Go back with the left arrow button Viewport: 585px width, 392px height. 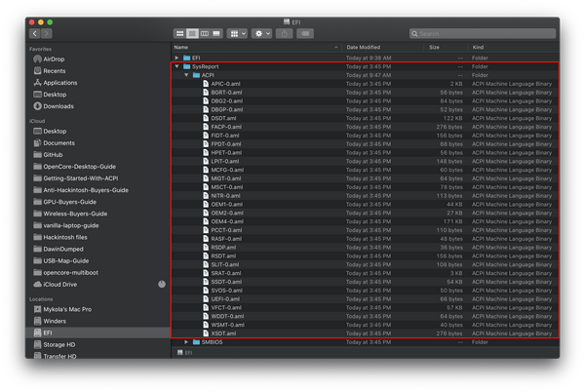click(35, 33)
